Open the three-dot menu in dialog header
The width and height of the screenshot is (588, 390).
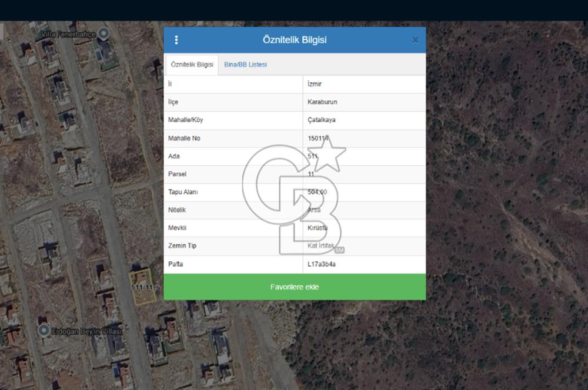(176, 40)
